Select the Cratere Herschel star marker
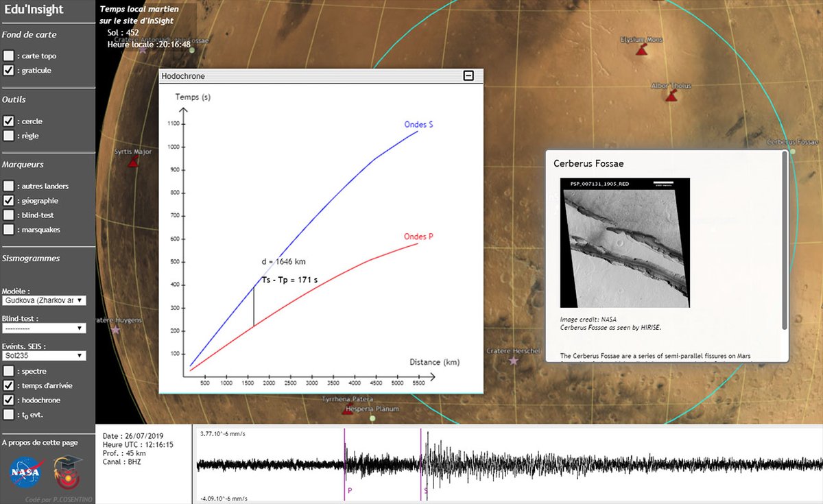823x504 pixels. (x=514, y=360)
